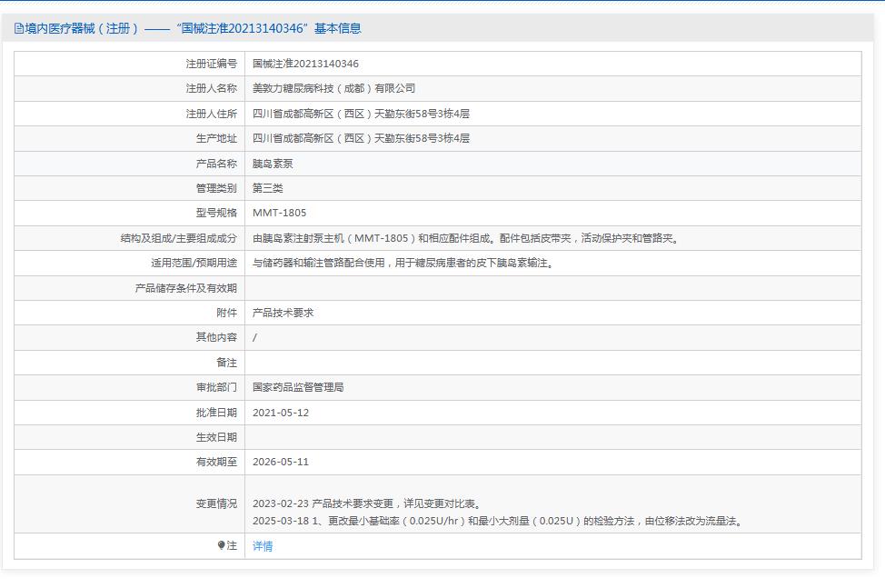Screen dimensions: 885x588
Task: Select the 审批部门 label
Action: click(216, 387)
